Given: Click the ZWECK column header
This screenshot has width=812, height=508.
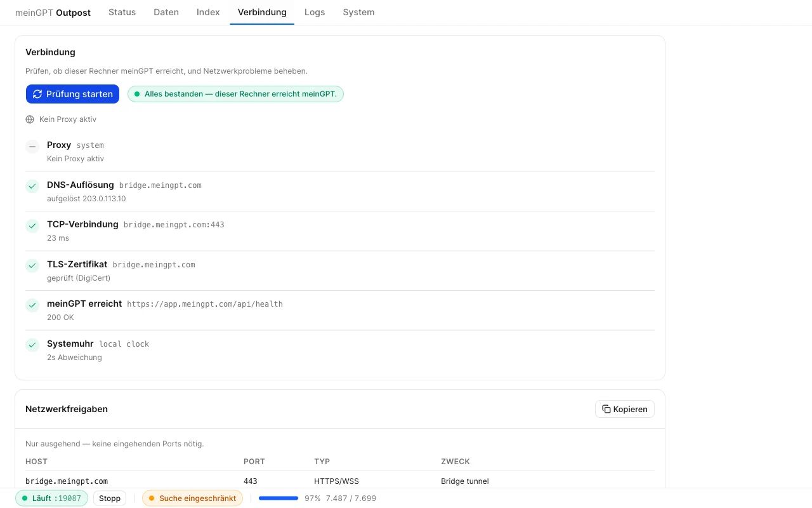Looking at the screenshot, I should [x=455, y=462].
